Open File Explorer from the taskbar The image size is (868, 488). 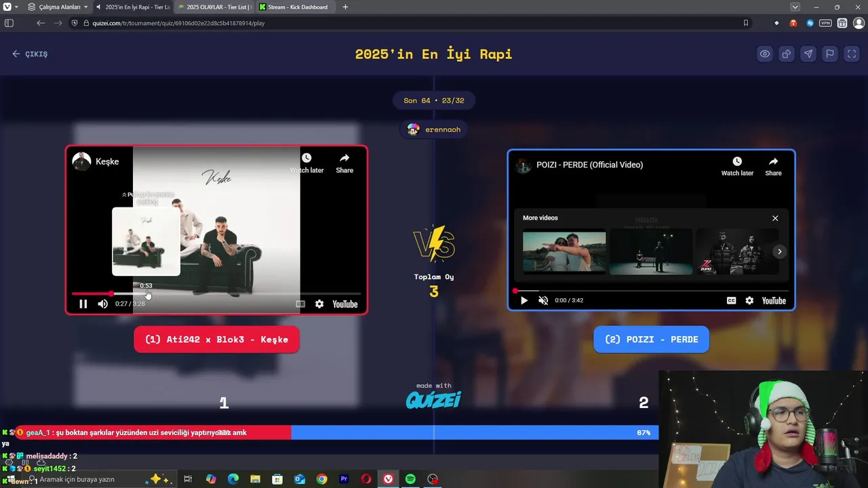(x=255, y=479)
